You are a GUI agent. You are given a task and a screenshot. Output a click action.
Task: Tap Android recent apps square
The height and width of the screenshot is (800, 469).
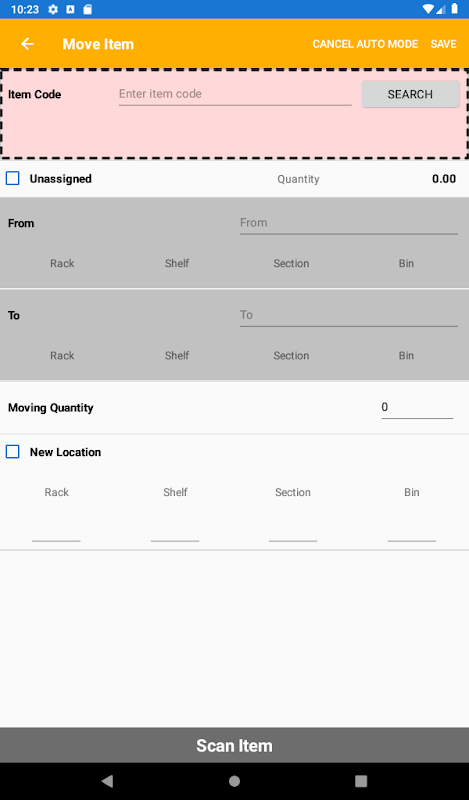click(361, 781)
